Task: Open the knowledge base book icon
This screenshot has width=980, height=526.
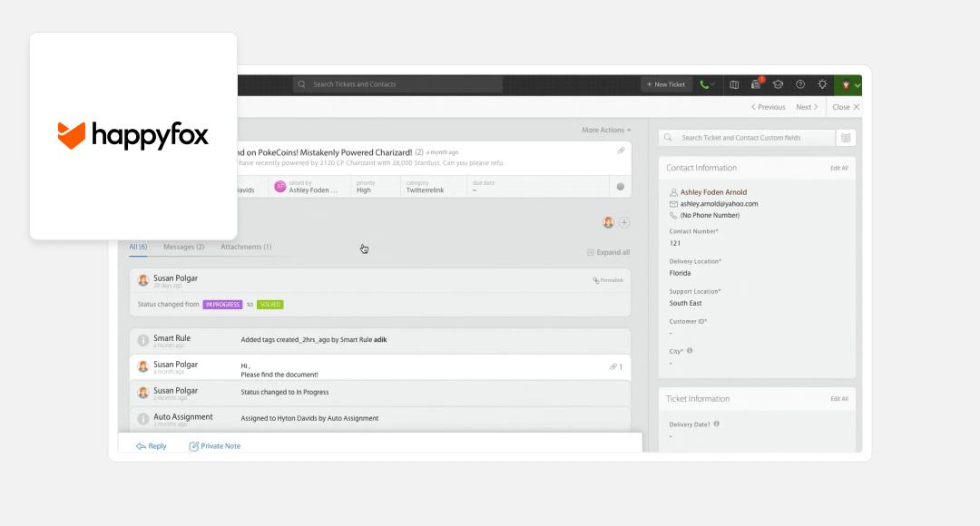Action: pyautogui.click(x=734, y=84)
